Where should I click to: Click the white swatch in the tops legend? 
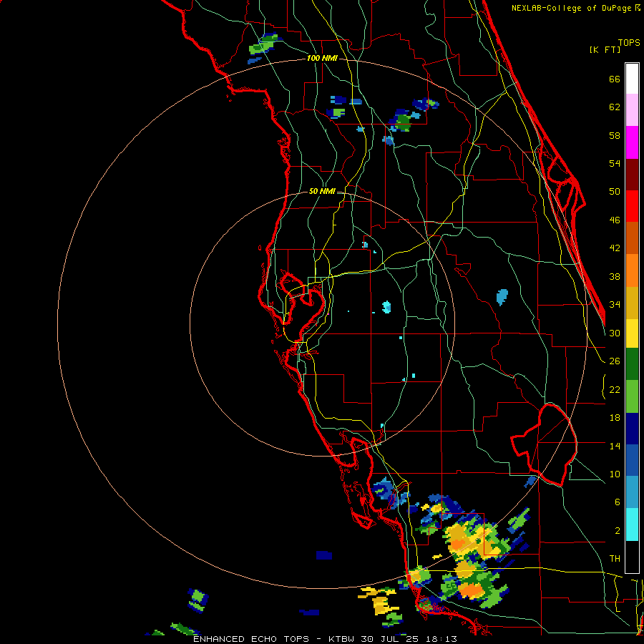pos(632,79)
